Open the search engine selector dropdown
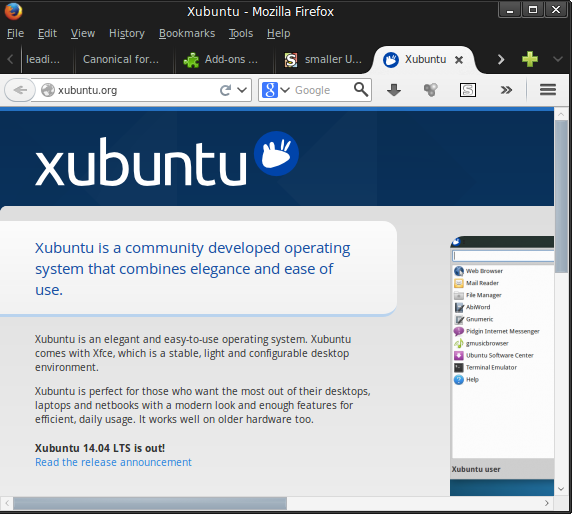The image size is (572, 514). [285, 90]
